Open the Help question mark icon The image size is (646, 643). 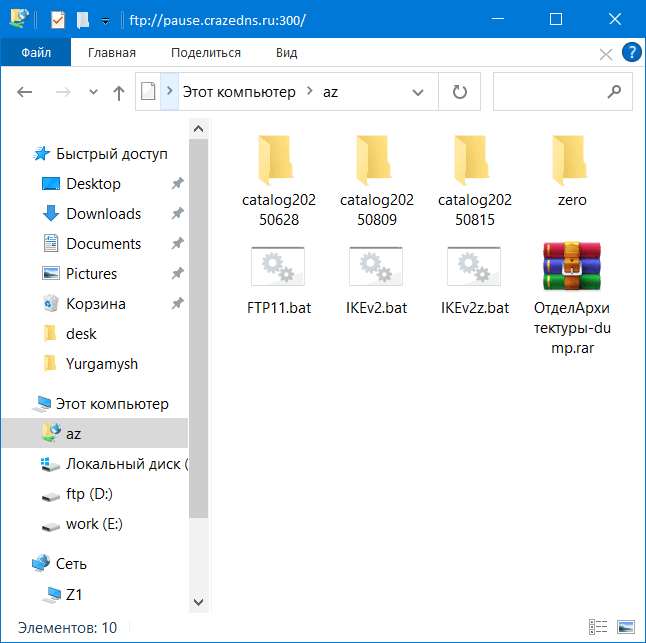point(631,52)
